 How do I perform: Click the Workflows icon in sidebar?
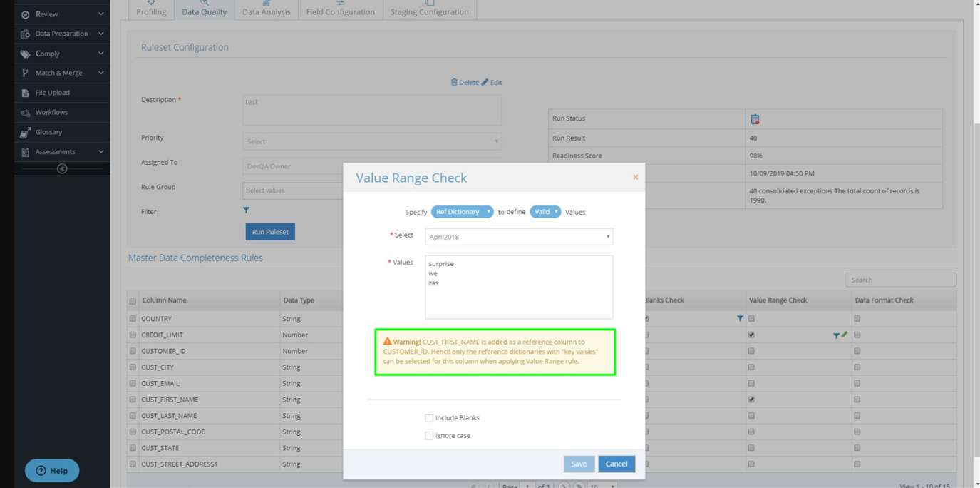25,113
